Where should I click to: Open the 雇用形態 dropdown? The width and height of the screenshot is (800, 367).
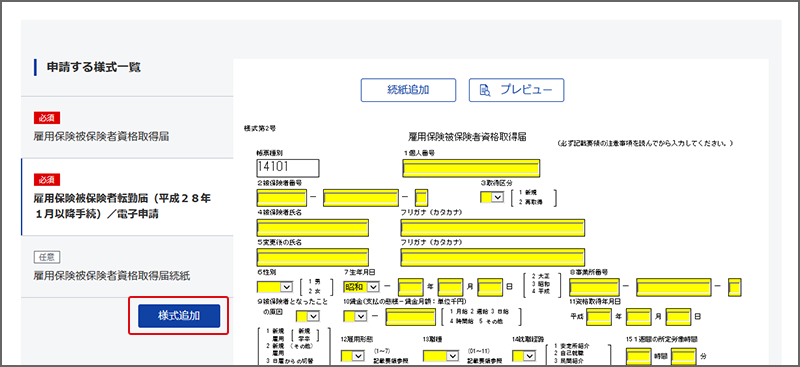pos(353,356)
